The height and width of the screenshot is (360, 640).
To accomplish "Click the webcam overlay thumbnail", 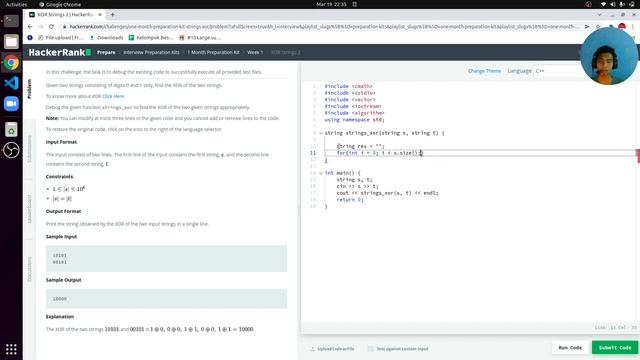I will click(x=609, y=56).
